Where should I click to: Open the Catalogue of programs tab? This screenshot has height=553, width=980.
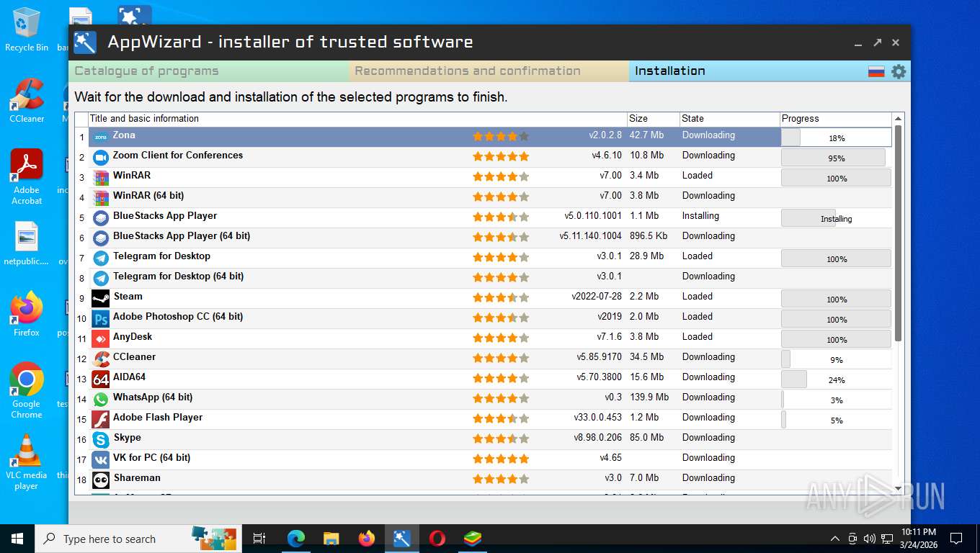[209, 71]
